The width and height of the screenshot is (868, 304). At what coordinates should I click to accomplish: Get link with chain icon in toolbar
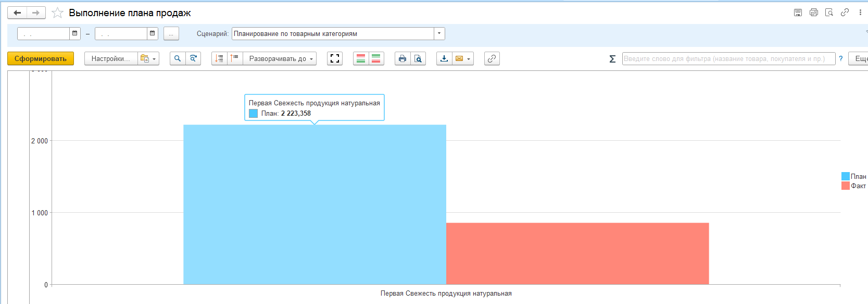[x=492, y=58]
